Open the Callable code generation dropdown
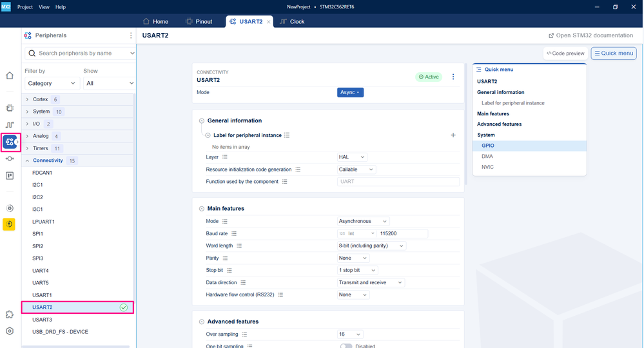This screenshot has height=348, width=644. coord(356,169)
